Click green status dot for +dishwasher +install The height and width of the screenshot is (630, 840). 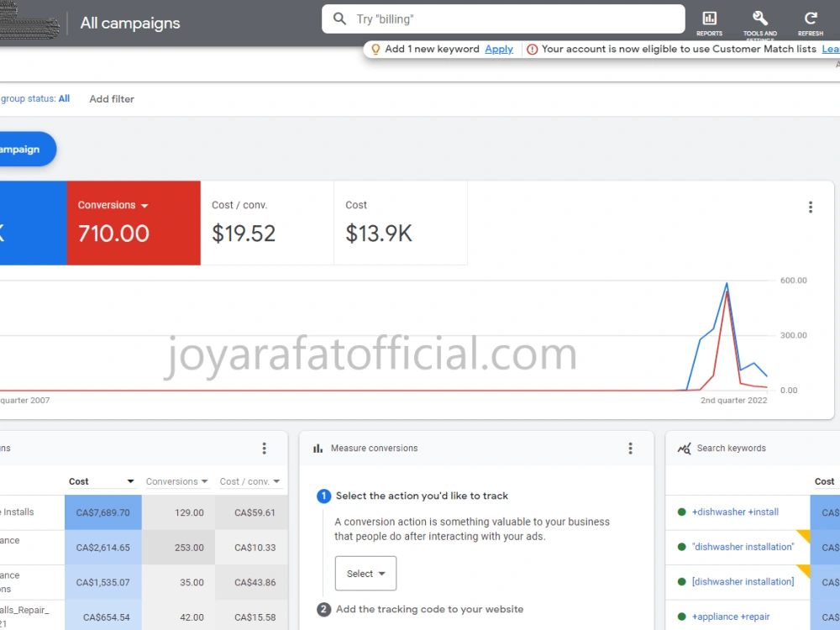click(682, 512)
